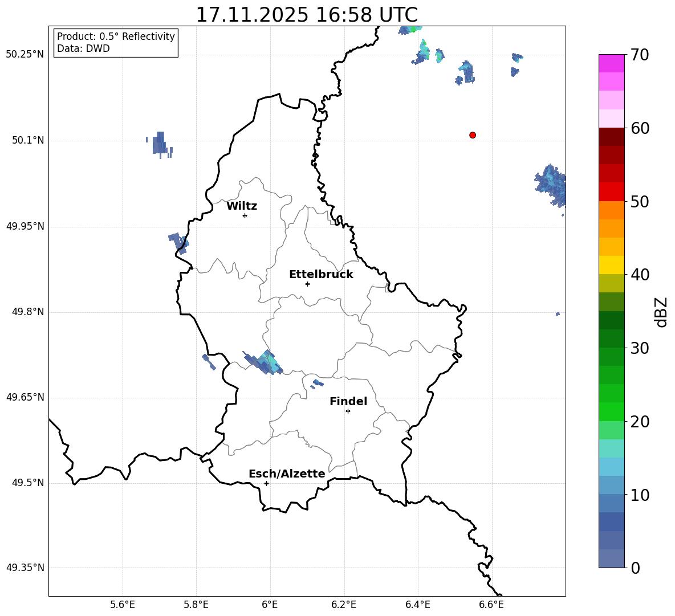Viewport: 675px width, 616px height.
Task: Click the radar echo west of Wiltz border
Action: coord(179,243)
